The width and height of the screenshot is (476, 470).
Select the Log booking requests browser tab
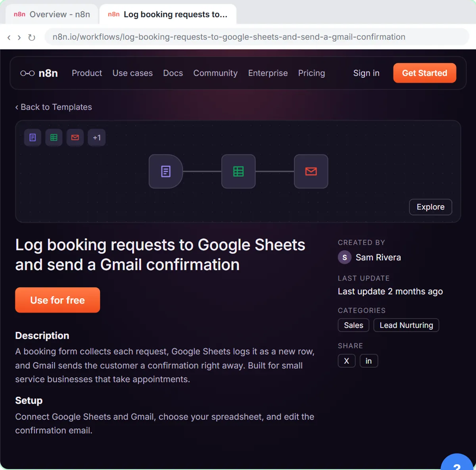[x=168, y=14]
